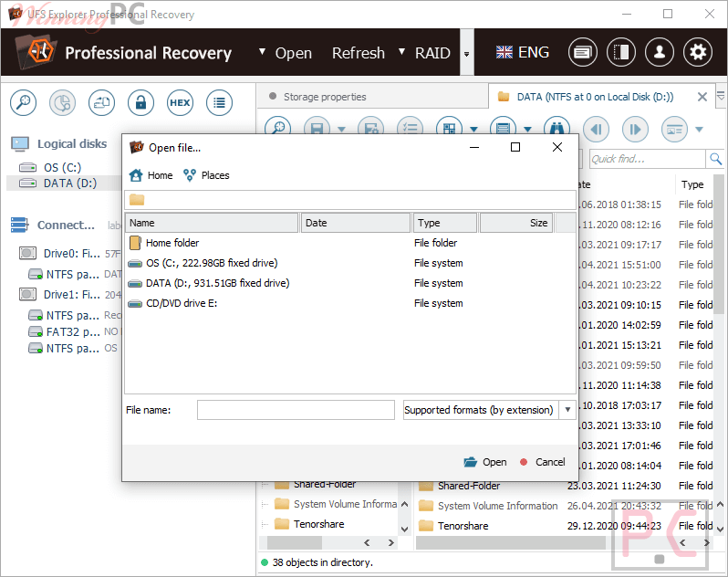Select CD/DVD drive E: row
The height and width of the screenshot is (577, 728).
(350, 303)
